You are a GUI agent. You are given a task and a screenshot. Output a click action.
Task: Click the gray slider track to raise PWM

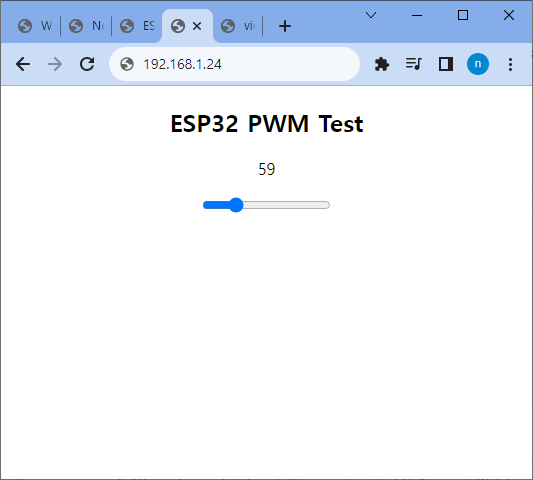[286, 205]
